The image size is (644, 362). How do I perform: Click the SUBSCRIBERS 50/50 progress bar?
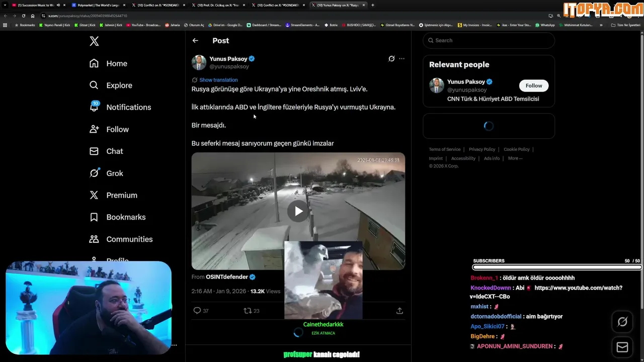(x=556, y=267)
